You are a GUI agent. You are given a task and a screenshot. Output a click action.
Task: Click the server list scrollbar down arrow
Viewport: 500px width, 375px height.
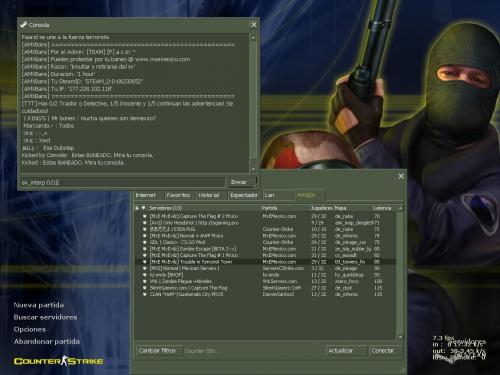400,337
